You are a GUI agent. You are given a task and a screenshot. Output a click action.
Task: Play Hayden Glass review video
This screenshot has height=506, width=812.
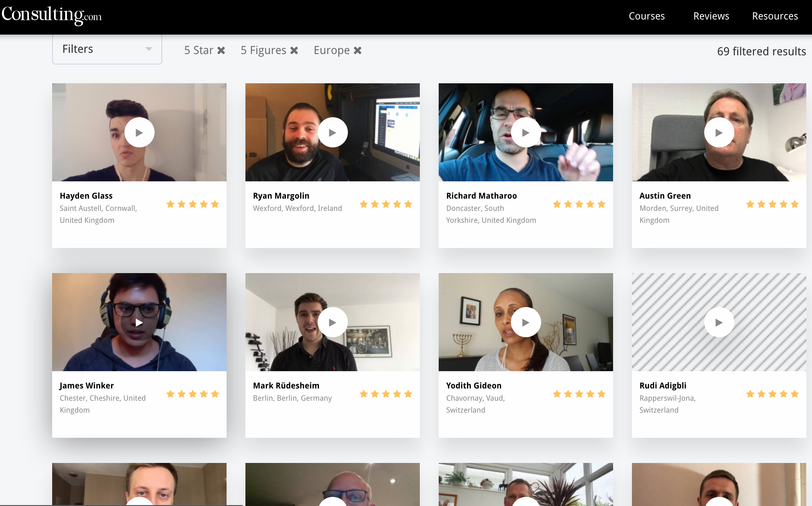(139, 133)
